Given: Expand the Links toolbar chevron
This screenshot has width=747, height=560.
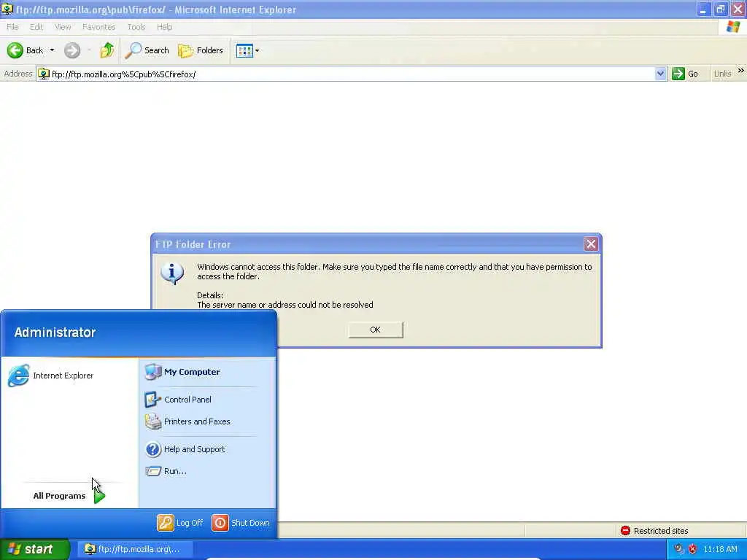Looking at the screenshot, I should point(741,71).
